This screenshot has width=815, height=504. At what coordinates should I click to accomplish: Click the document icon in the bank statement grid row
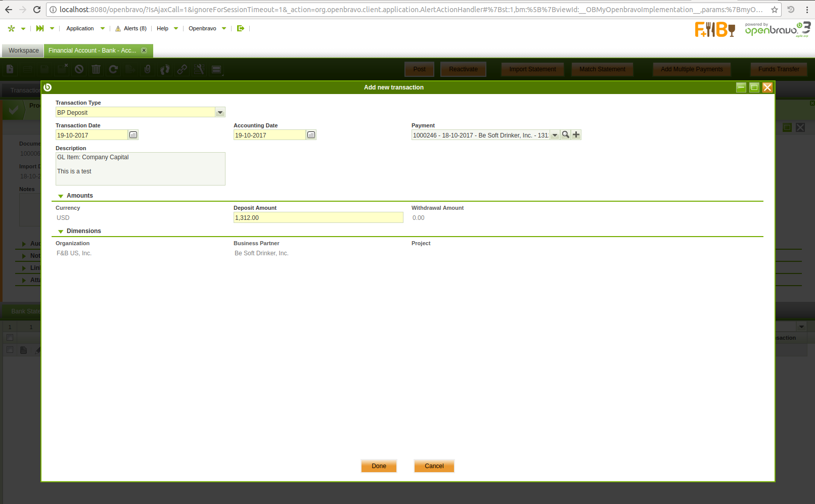click(23, 350)
